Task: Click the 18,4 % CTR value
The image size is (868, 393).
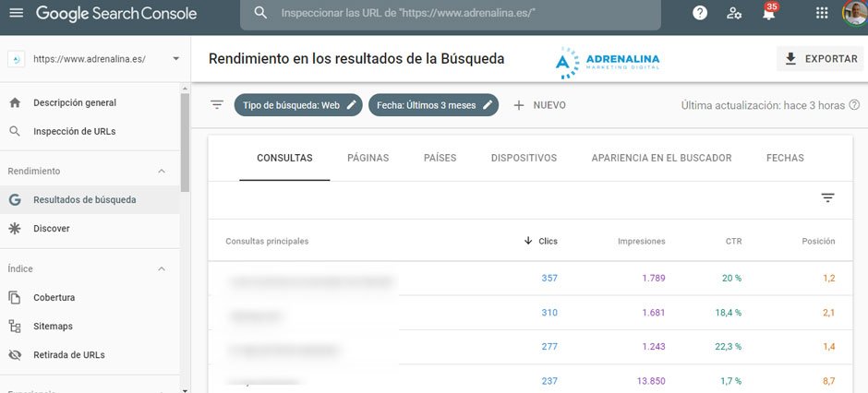Action: [x=728, y=313]
